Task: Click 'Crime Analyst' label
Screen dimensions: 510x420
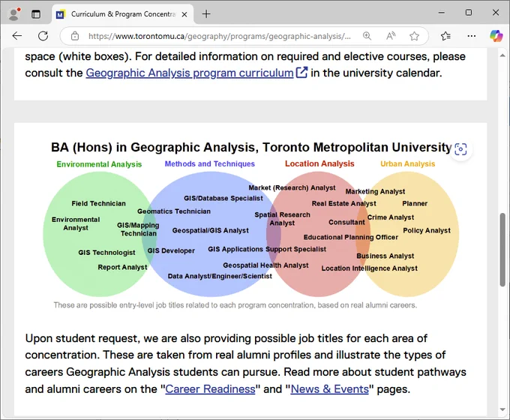Action: tap(391, 217)
